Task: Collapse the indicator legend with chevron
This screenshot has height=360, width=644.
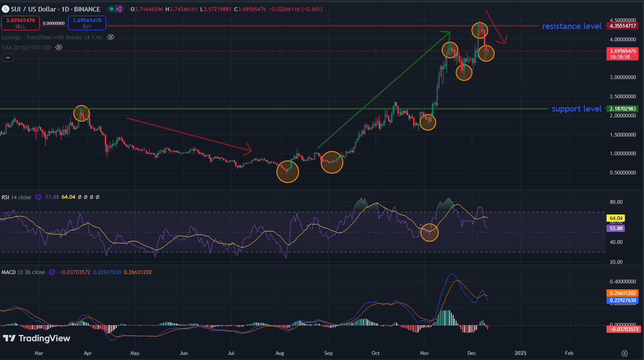Action: [x=8, y=57]
